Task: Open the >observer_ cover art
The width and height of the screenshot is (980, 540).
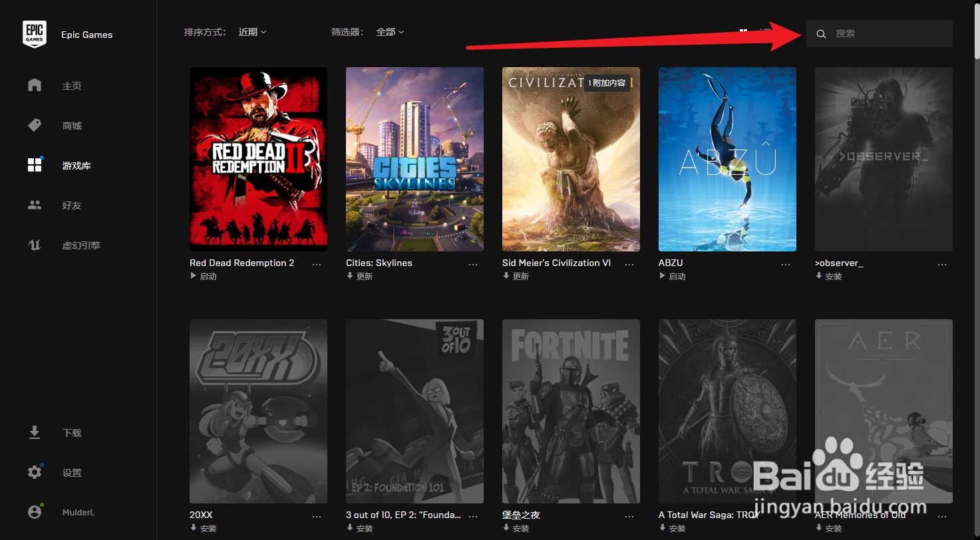Action: coord(884,159)
